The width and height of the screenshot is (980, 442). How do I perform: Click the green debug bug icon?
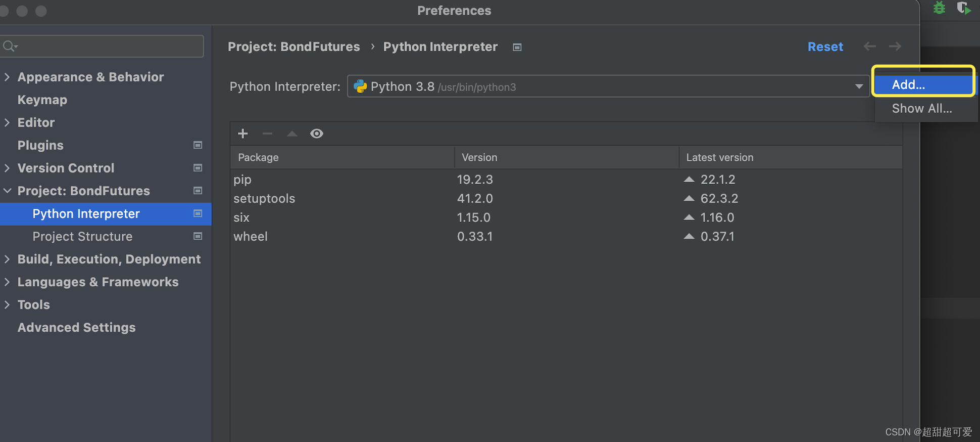[939, 8]
